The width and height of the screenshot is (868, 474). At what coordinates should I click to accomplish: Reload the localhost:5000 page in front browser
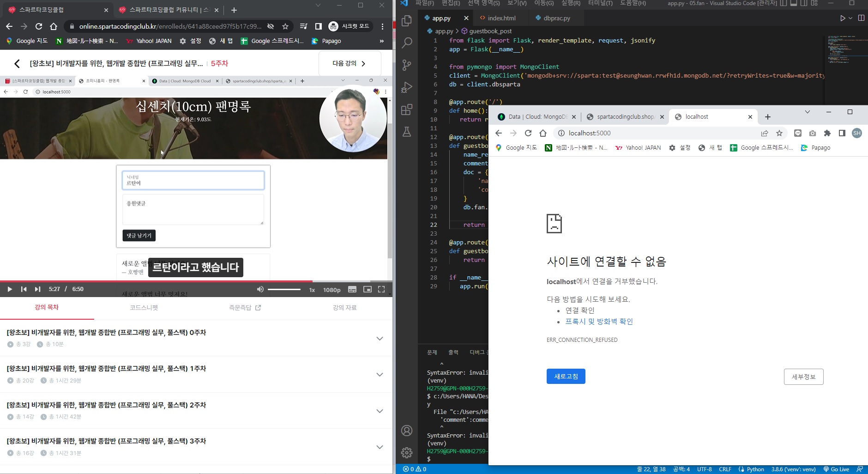click(528, 133)
